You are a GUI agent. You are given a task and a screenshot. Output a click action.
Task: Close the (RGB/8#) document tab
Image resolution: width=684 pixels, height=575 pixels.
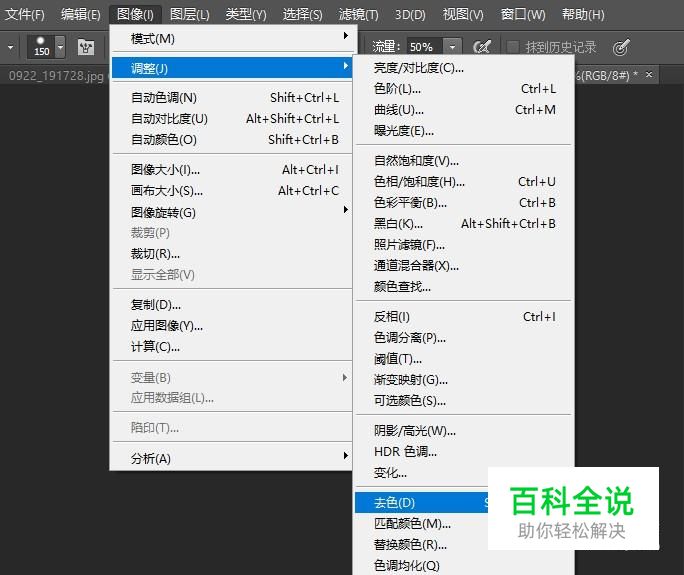click(649, 75)
